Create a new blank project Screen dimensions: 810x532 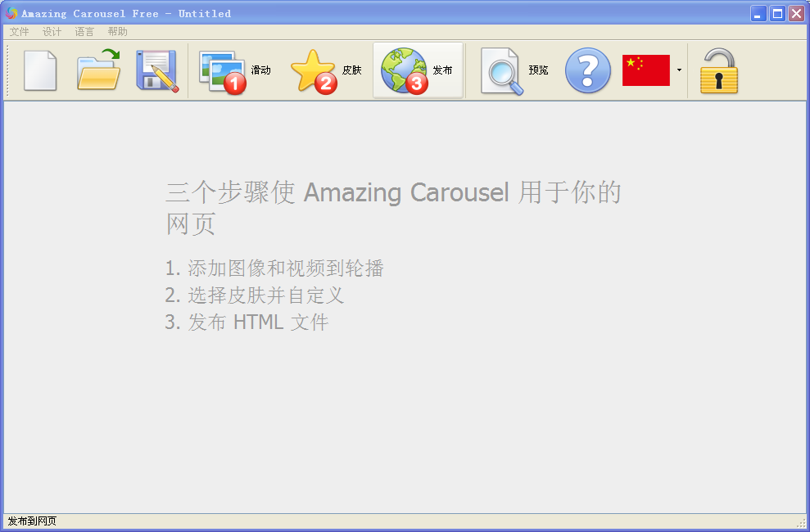(40, 70)
